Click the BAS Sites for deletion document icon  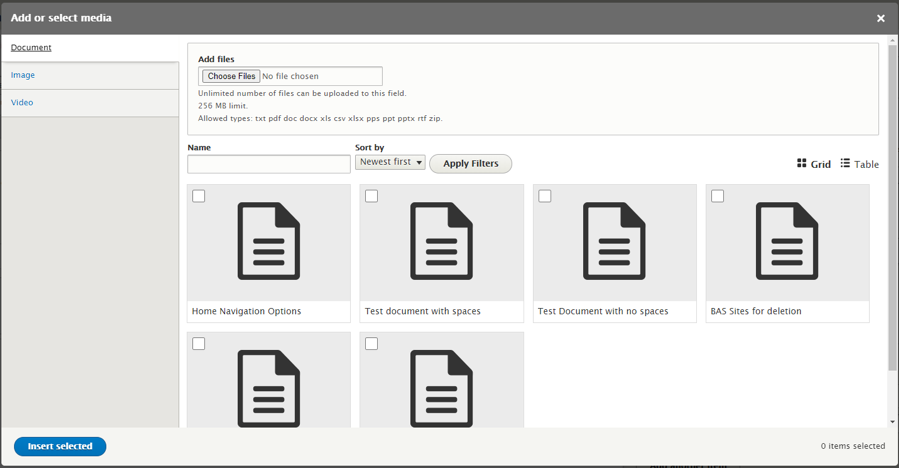pos(787,241)
